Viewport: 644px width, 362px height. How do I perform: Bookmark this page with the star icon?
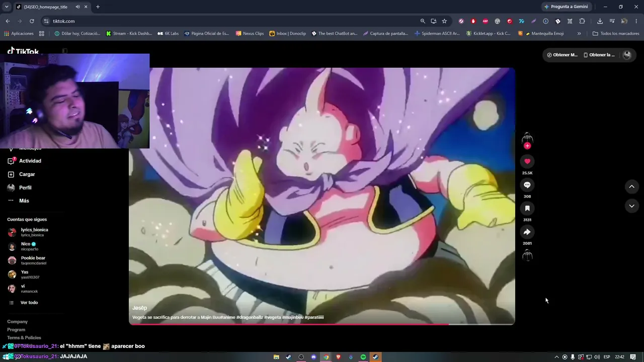444,21
